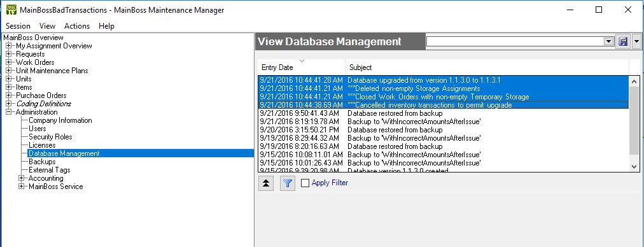Open the Session menu
The width and height of the screenshot is (644, 247).
pyautogui.click(x=18, y=26)
